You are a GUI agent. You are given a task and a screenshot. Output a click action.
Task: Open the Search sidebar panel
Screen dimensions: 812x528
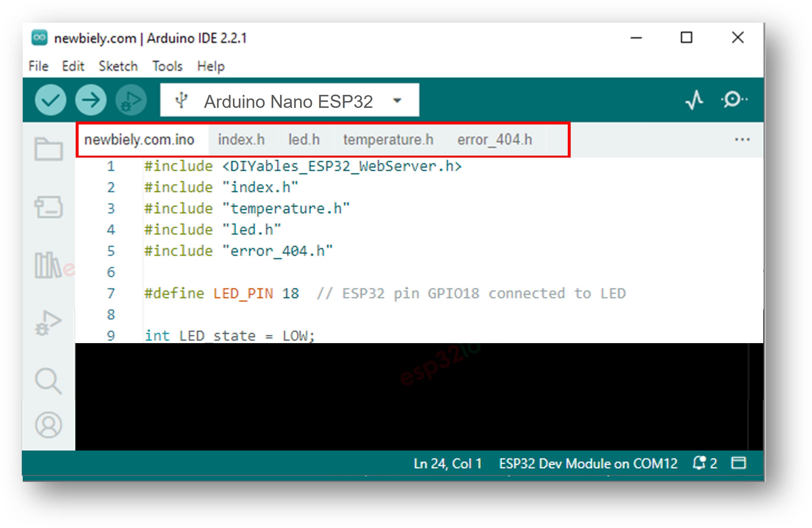pos(49,381)
